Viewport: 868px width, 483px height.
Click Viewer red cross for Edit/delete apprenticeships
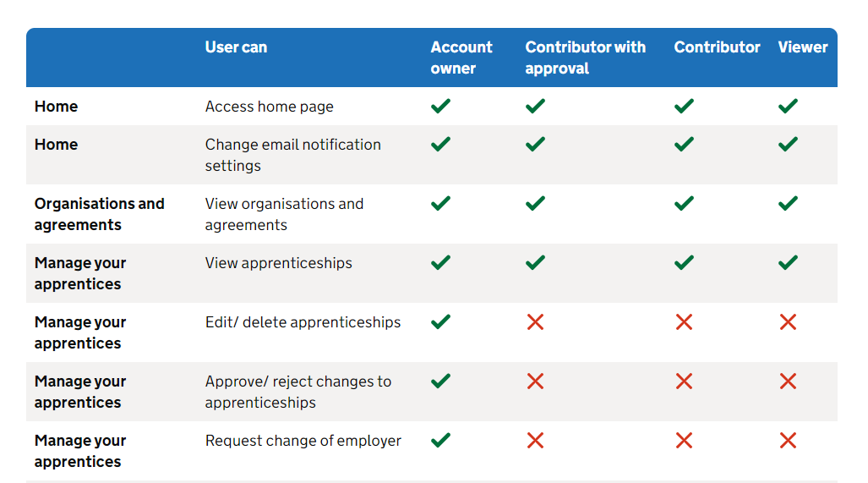pyautogui.click(x=788, y=322)
